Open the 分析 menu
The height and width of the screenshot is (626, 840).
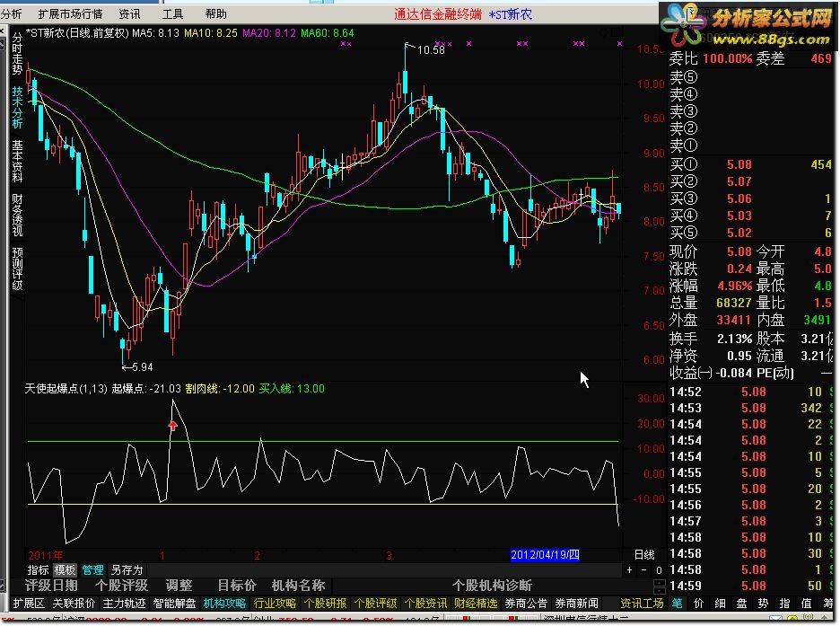click(12, 14)
